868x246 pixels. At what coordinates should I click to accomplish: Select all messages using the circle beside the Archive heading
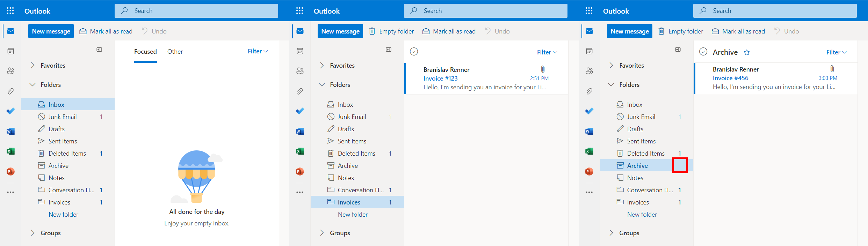click(x=703, y=52)
